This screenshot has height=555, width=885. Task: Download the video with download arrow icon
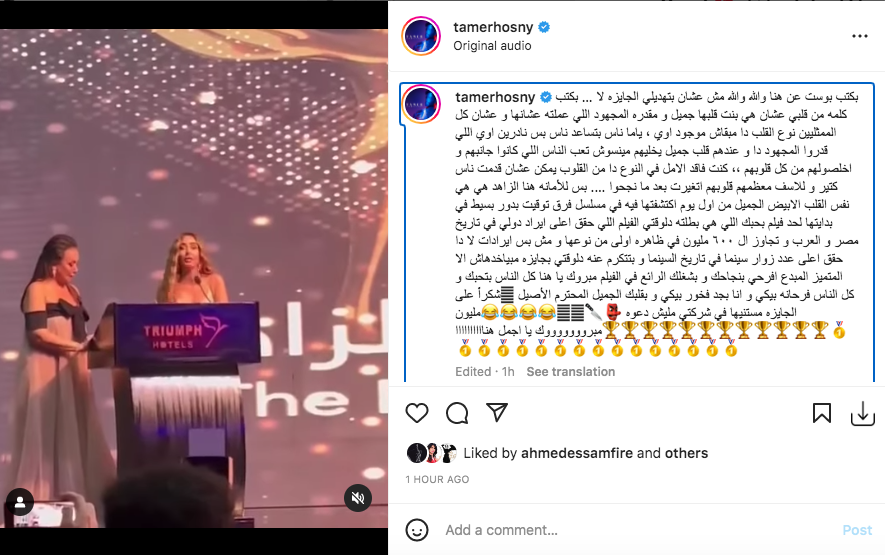coord(862,413)
